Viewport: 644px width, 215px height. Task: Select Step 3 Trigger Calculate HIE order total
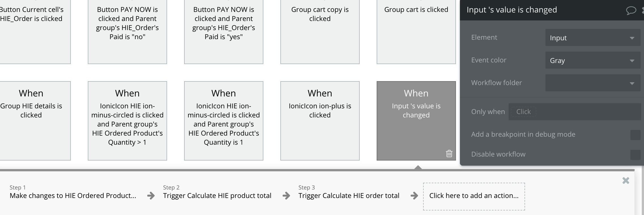(x=349, y=195)
